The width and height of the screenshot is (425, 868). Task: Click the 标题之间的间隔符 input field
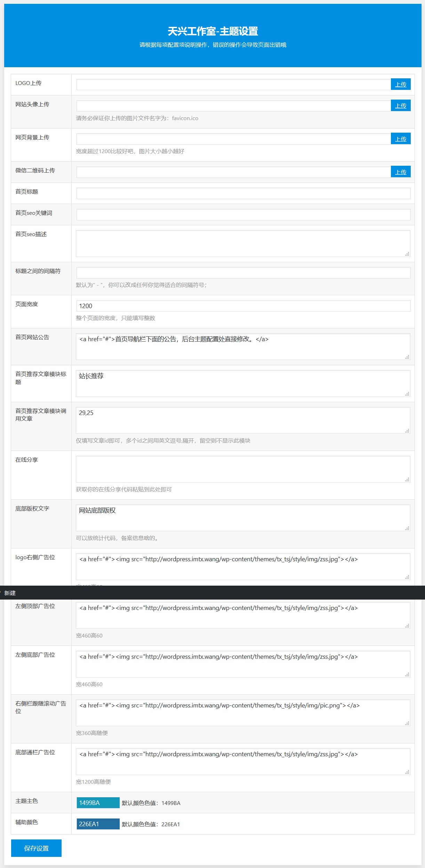click(x=243, y=273)
